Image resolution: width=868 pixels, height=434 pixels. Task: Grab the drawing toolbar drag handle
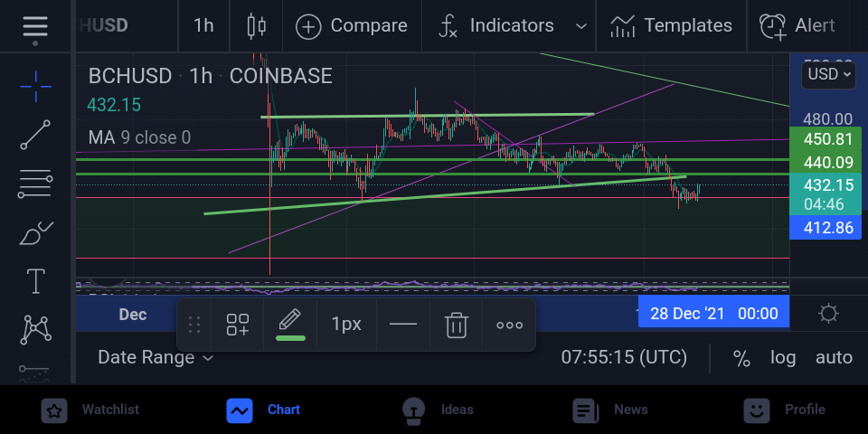[x=194, y=325]
